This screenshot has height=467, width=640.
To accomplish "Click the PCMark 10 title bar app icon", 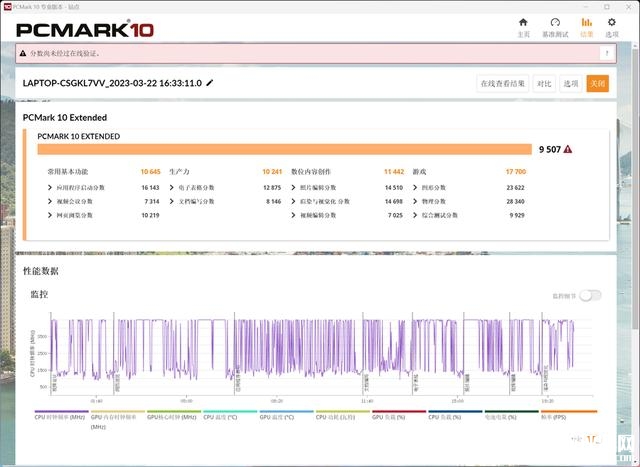I will tap(7, 7).
